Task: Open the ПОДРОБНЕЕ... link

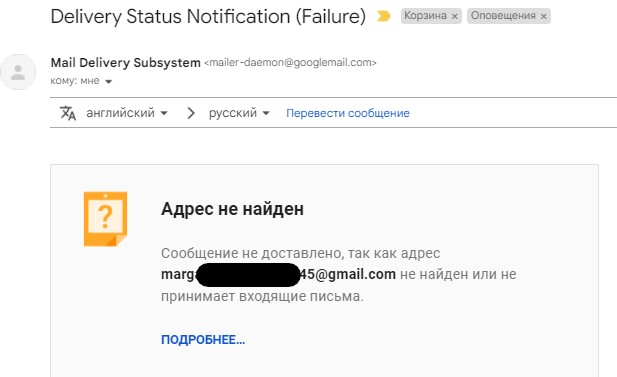Action: coord(203,340)
